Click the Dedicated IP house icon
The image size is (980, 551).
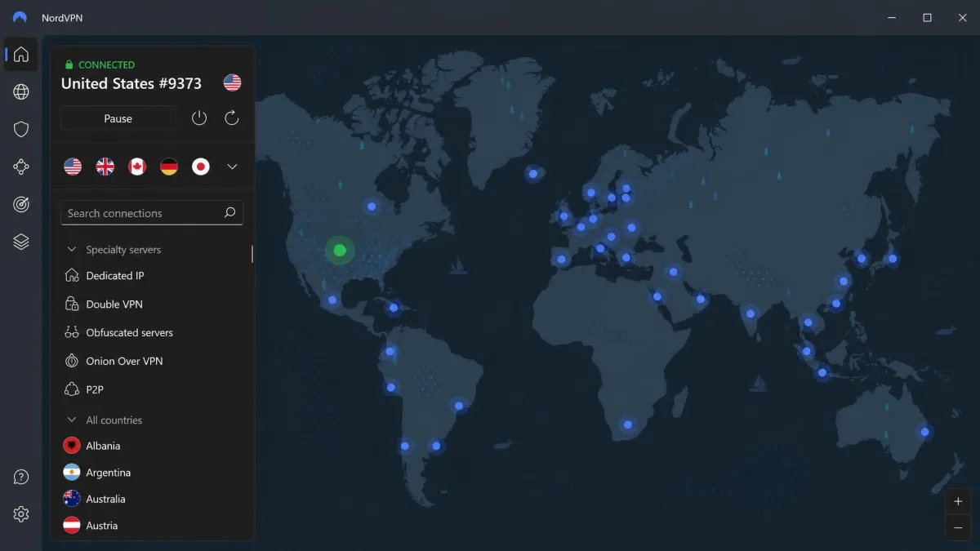72,276
